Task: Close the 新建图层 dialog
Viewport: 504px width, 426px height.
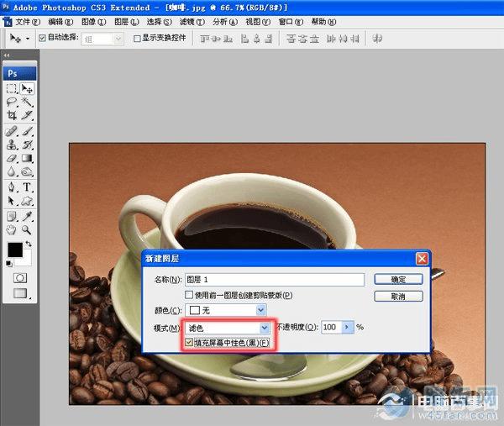Action: [x=422, y=259]
